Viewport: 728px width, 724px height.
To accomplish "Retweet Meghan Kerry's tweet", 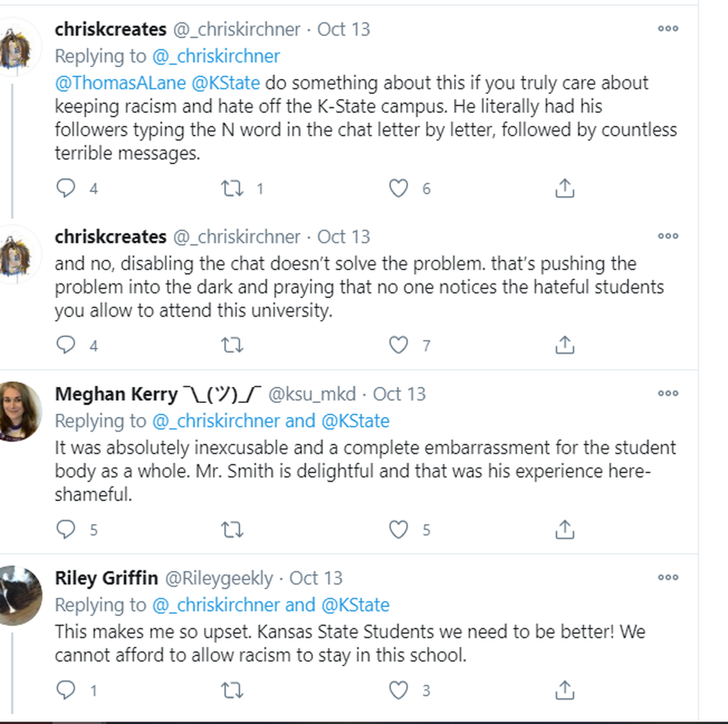I will click(232, 529).
